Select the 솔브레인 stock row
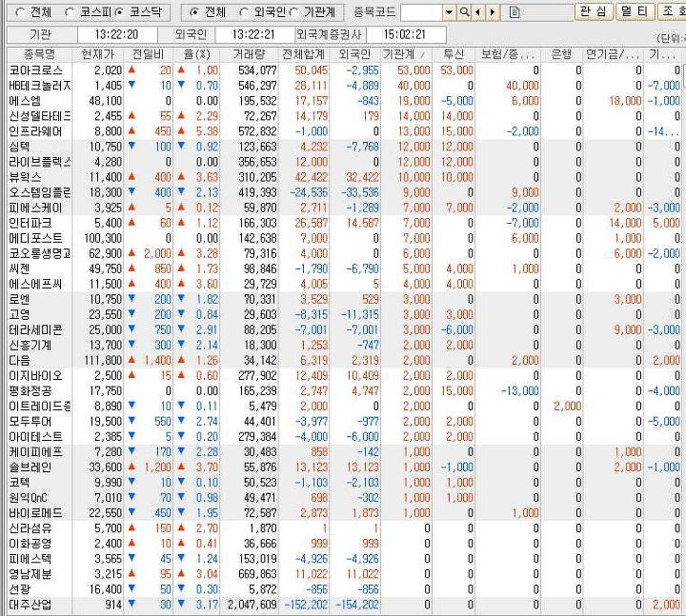Image resolution: width=686 pixels, height=616 pixels. click(346, 467)
